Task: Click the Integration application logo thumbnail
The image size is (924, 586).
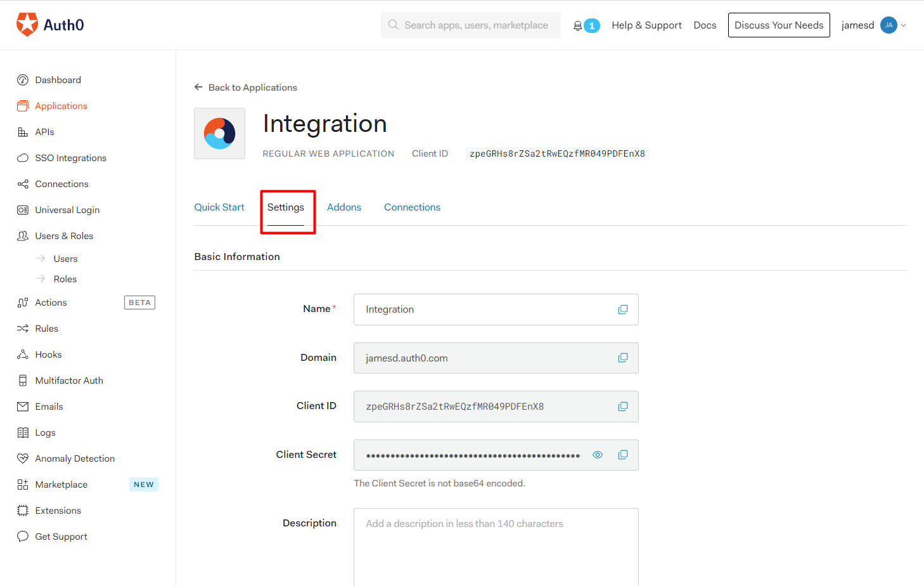Action: pyautogui.click(x=219, y=133)
